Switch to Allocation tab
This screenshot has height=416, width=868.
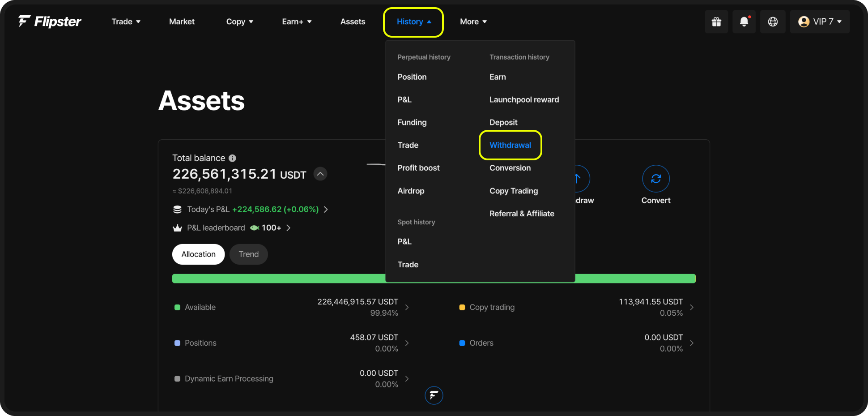[198, 254]
